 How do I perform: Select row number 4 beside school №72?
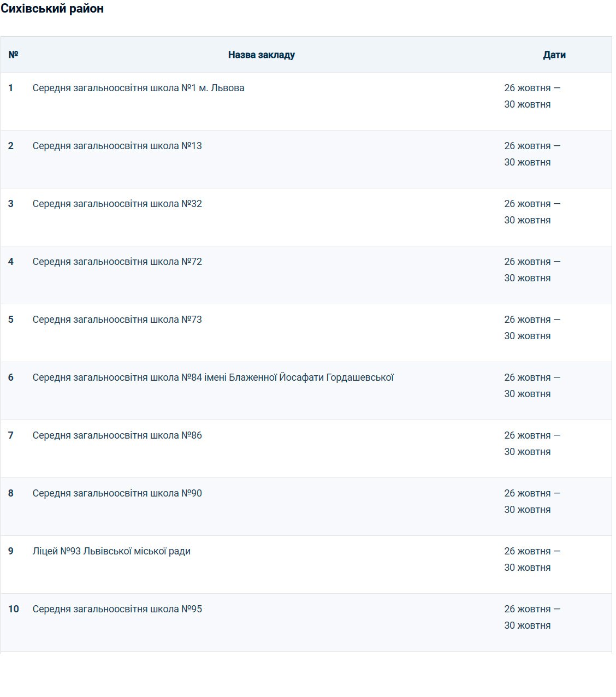pos(11,262)
